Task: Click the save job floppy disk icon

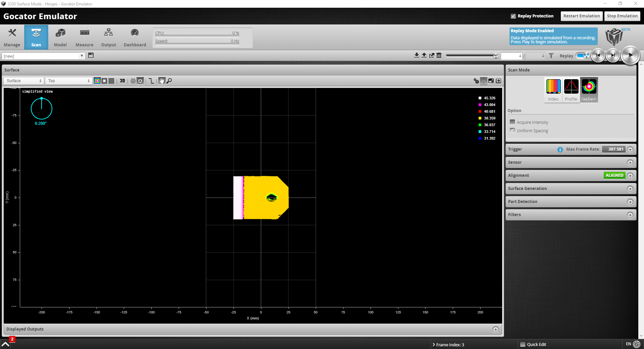Action: 91,55
